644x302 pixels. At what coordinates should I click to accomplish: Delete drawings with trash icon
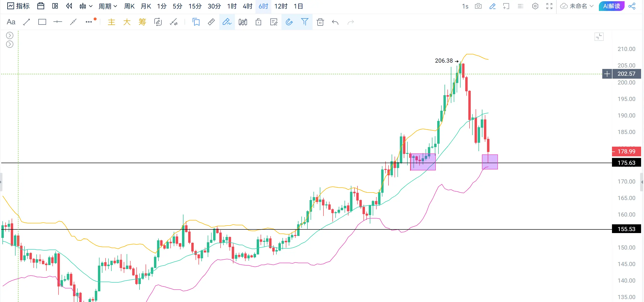pos(320,22)
